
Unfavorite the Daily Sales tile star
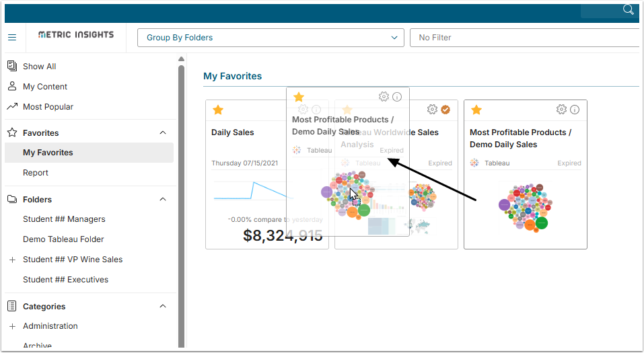[x=218, y=110]
